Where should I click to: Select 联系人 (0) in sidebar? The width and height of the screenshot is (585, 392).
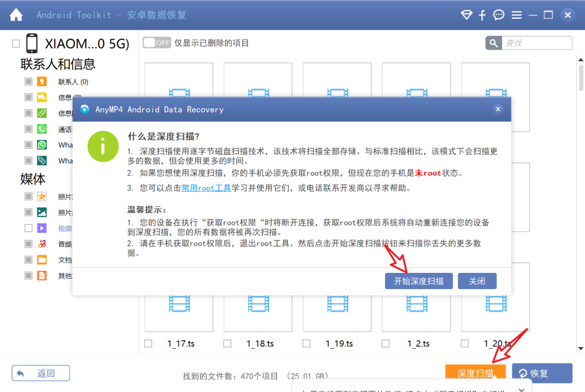[x=73, y=82]
